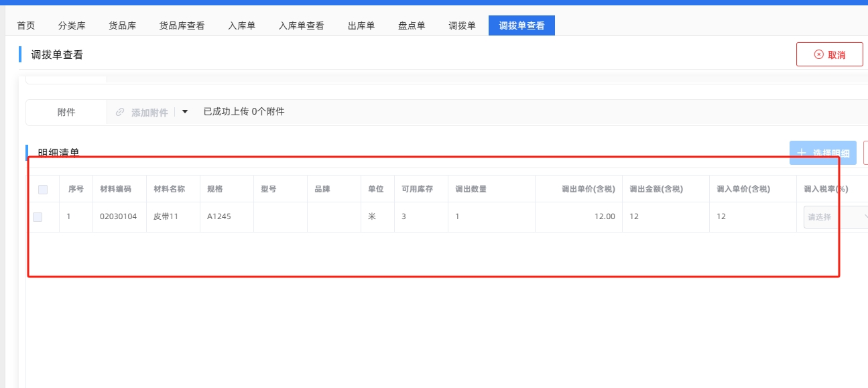868x388 pixels.
Task: Click the 调入单价(含税) column header
Action: [743, 189]
